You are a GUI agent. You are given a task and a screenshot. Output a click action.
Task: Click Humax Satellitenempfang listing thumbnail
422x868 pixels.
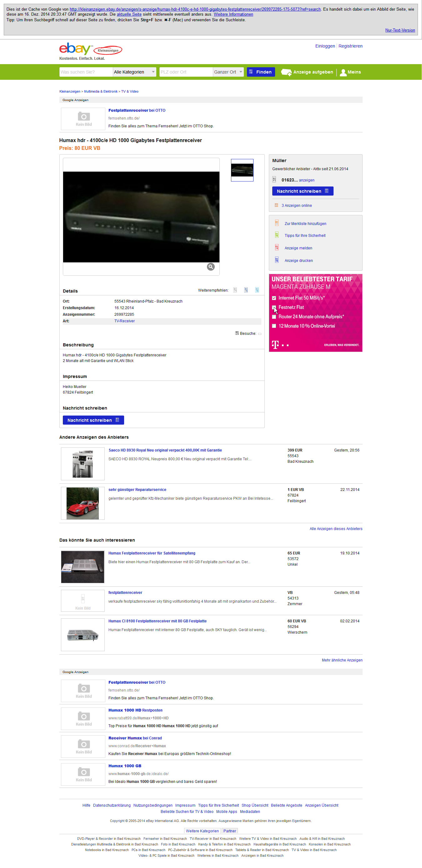coord(83,567)
